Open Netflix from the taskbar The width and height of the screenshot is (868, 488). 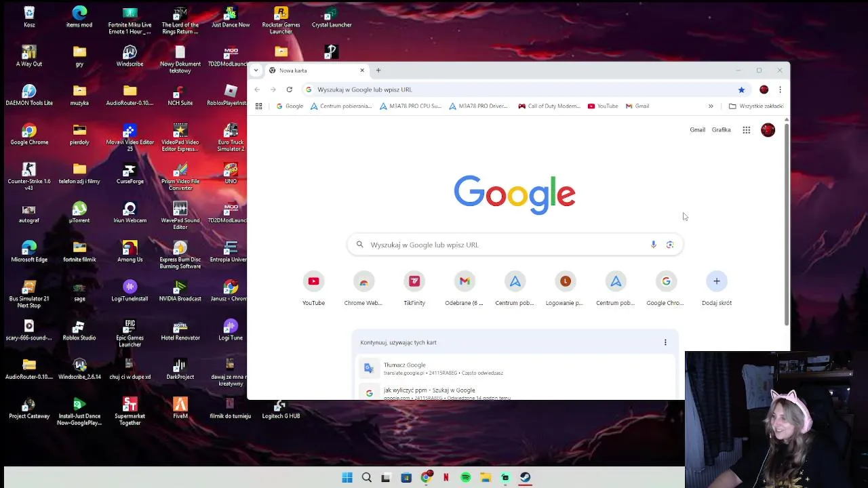(x=446, y=478)
